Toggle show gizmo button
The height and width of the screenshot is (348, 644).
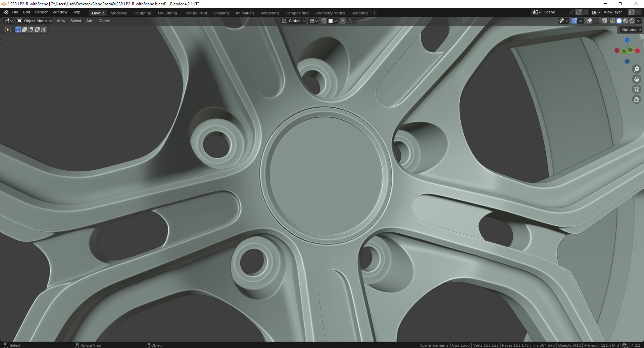(x=574, y=21)
